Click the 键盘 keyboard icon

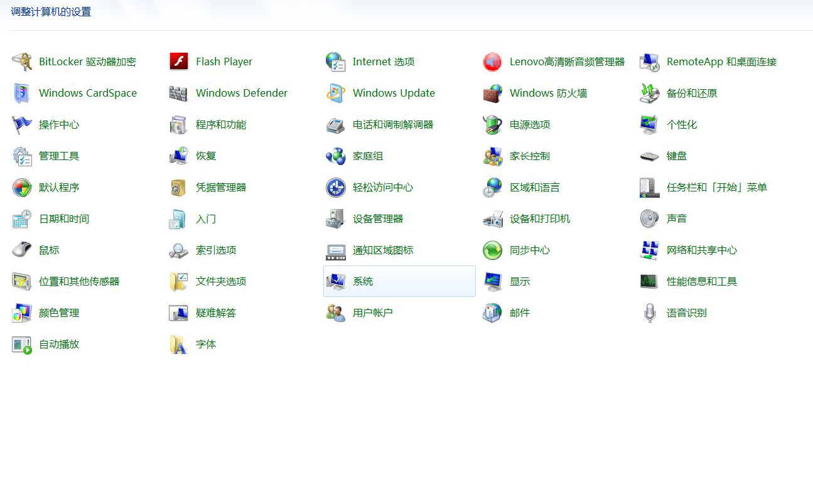[x=650, y=156]
